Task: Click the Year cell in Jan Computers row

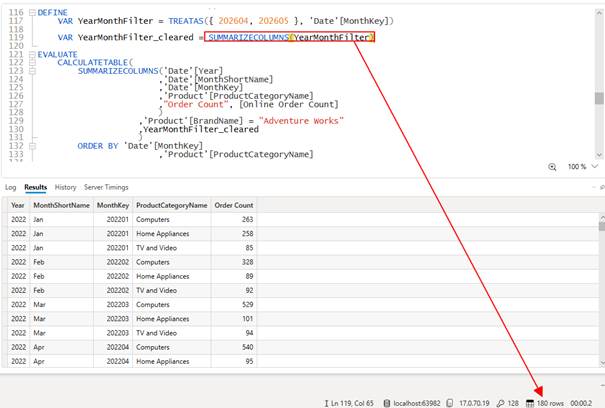Action: [x=18, y=219]
